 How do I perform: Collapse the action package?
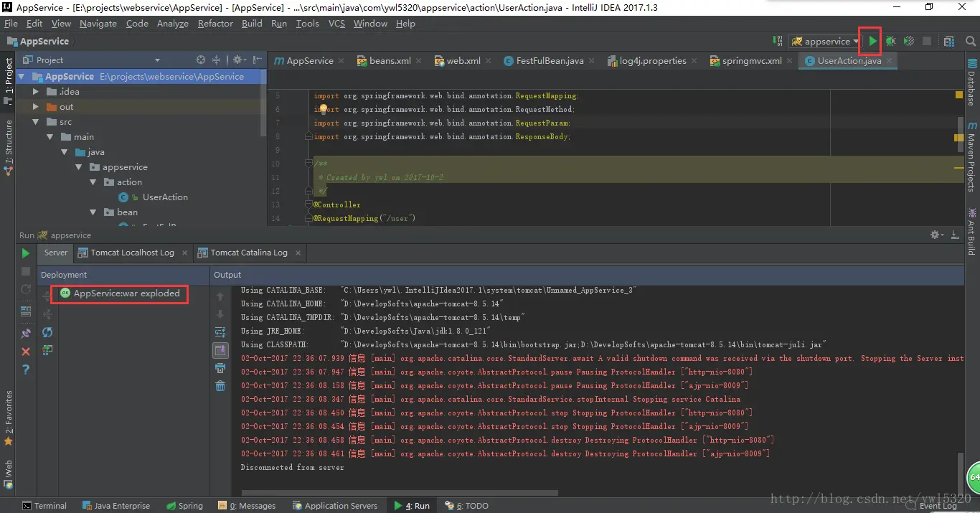click(93, 182)
